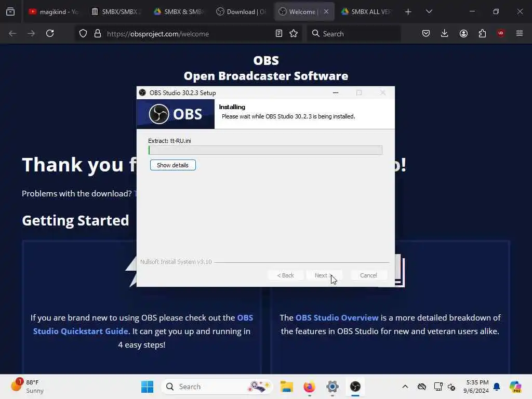
Task: Go forward to next page
Action: pos(31,34)
